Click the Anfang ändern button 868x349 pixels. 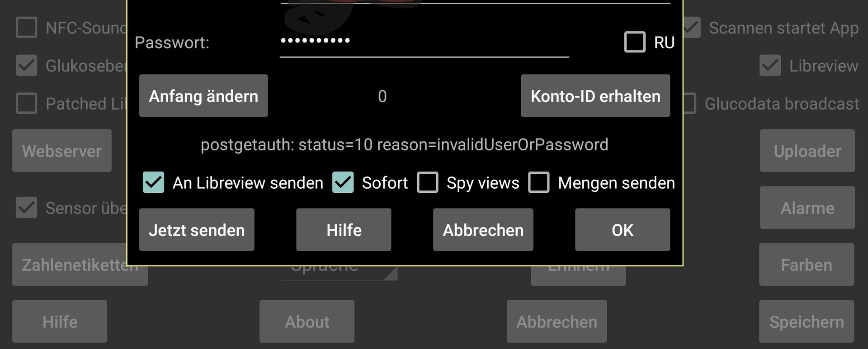203,96
